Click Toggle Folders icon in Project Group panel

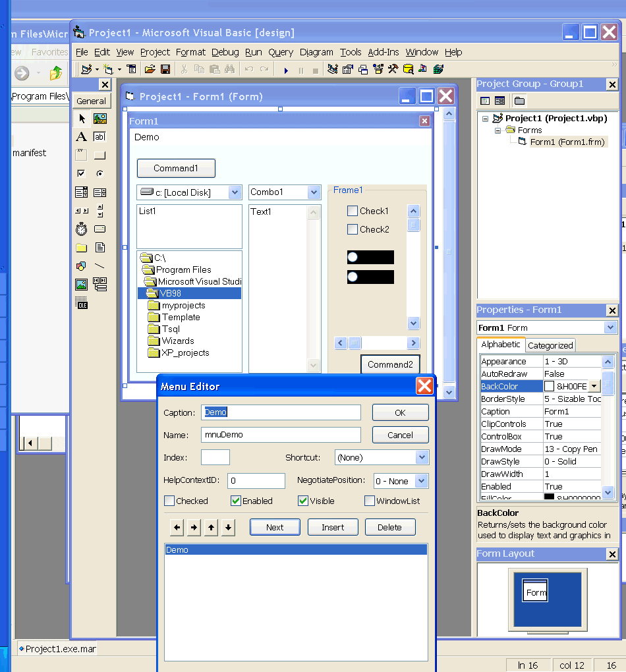coord(520,101)
